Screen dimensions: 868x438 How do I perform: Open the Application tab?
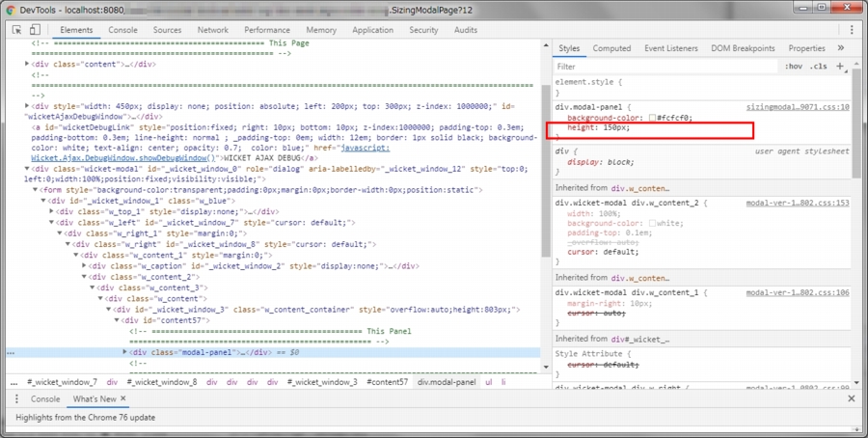(373, 30)
